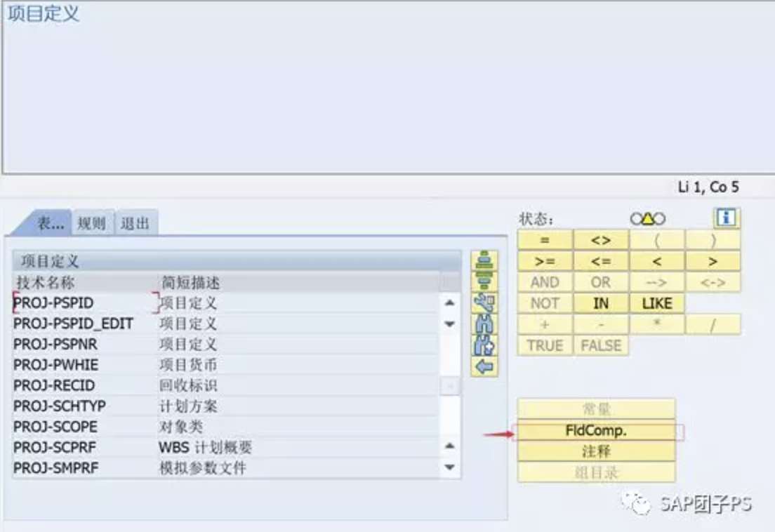Click the multiply asterisk button
Screen dimensions: 775x532
tap(657, 324)
